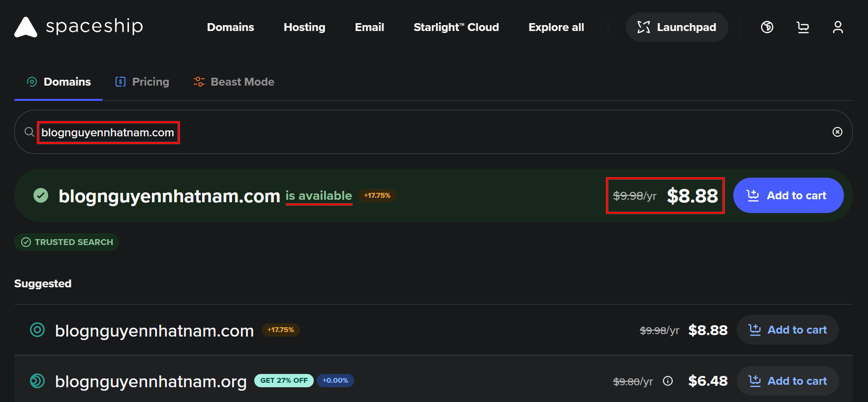Switch to the Beast Mode tab
This screenshot has height=402, width=868.
[234, 82]
